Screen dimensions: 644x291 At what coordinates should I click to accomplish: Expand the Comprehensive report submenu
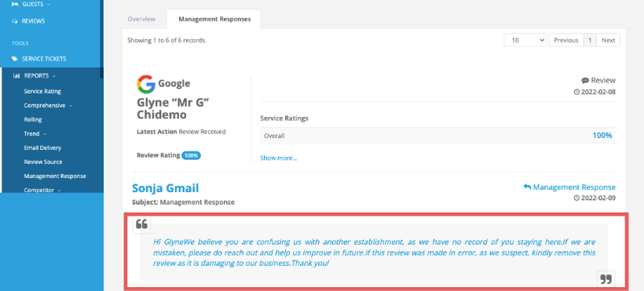tap(48, 105)
